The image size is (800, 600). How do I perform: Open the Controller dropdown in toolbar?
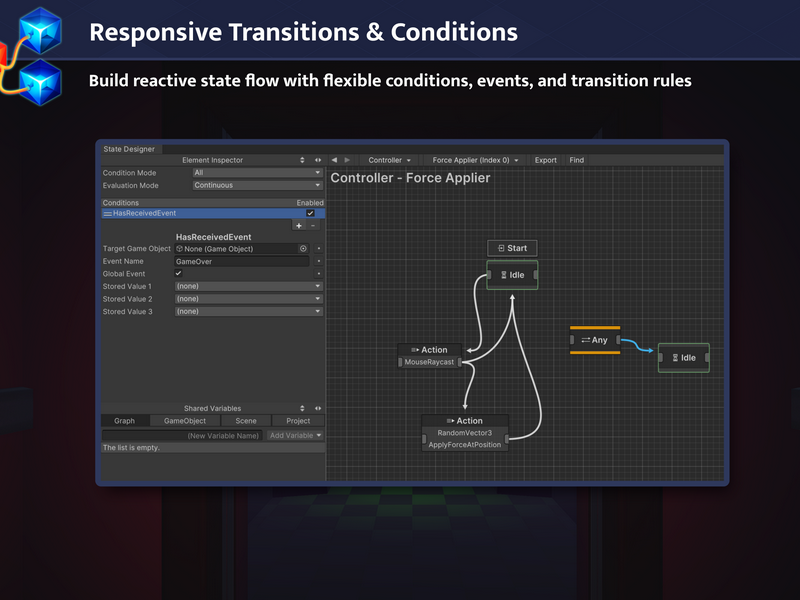pos(389,160)
